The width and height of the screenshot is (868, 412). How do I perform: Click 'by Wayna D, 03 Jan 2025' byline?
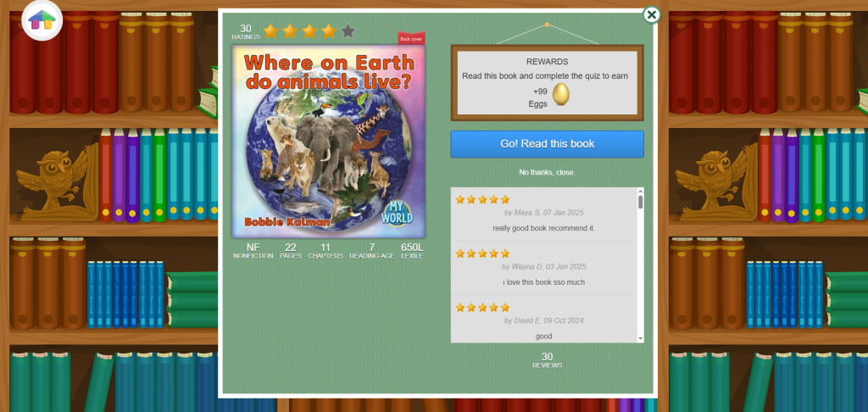click(543, 267)
